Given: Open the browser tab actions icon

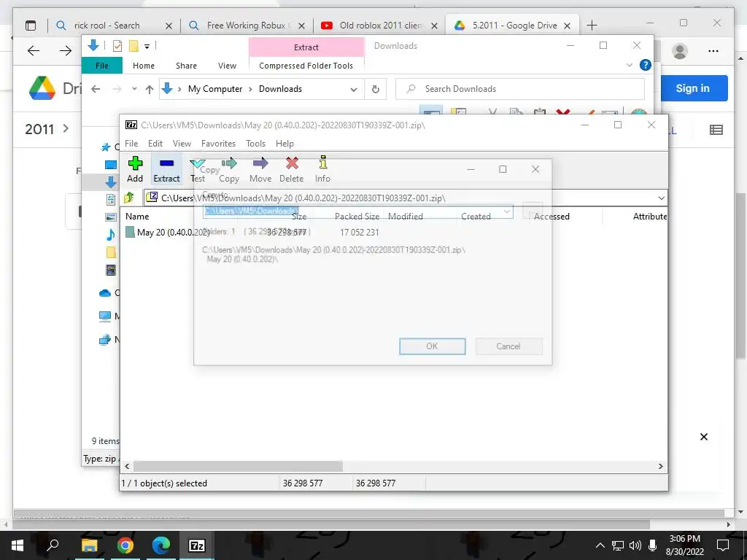Looking at the screenshot, I should (x=31, y=26).
